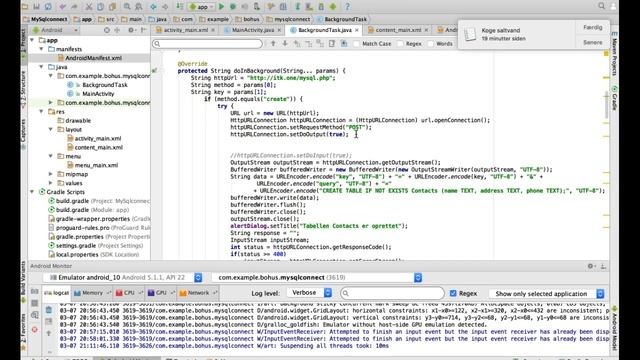Open Search Everywhere magnifier at top right
Screen dimensions: 640x360
point(602,6)
